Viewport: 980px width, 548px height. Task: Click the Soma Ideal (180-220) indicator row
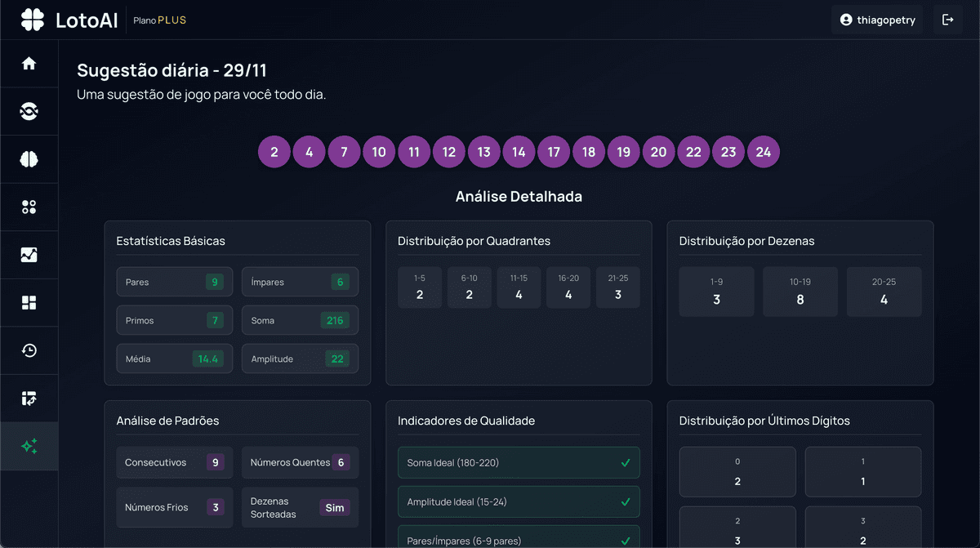tap(519, 463)
